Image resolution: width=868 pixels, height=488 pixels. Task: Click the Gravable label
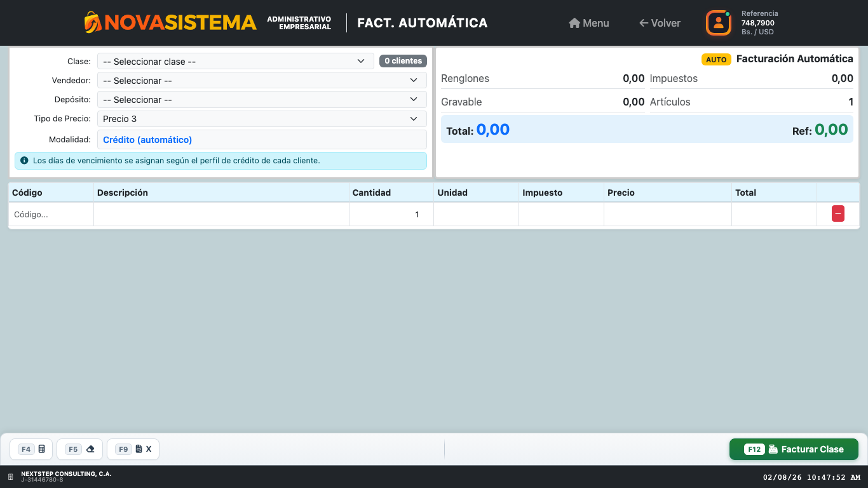pyautogui.click(x=461, y=102)
